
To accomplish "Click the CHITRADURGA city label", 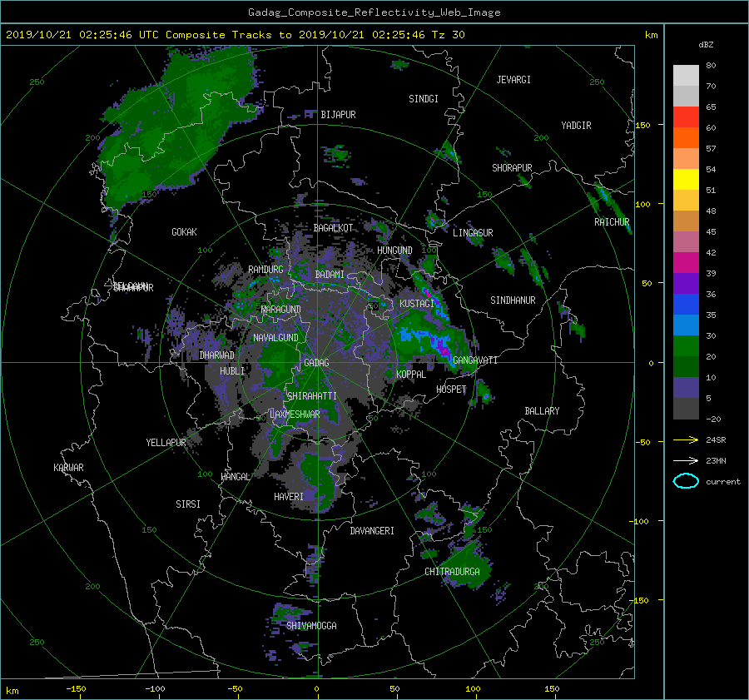I will [x=453, y=572].
